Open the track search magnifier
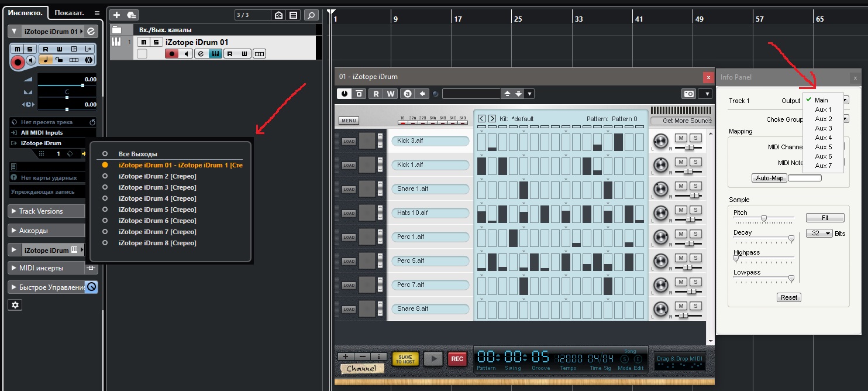This screenshot has width=868, height=391. click(312, 15)
